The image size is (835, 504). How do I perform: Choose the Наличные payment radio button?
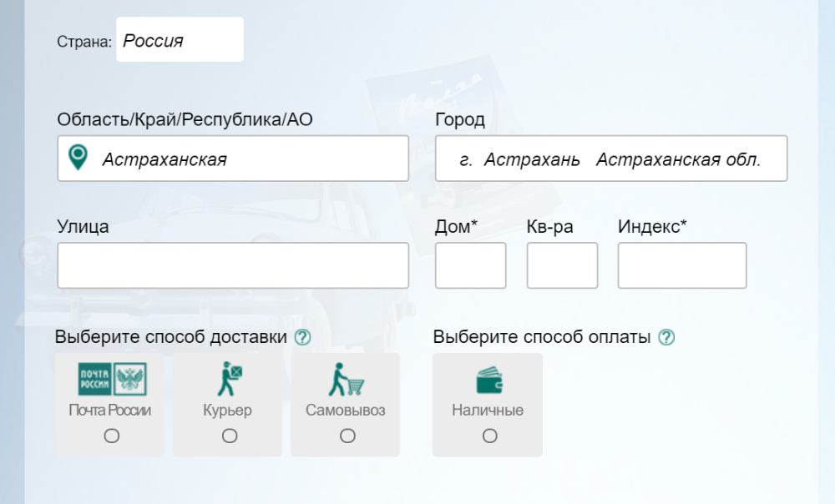pyautogui.click(x=490, y=436)
